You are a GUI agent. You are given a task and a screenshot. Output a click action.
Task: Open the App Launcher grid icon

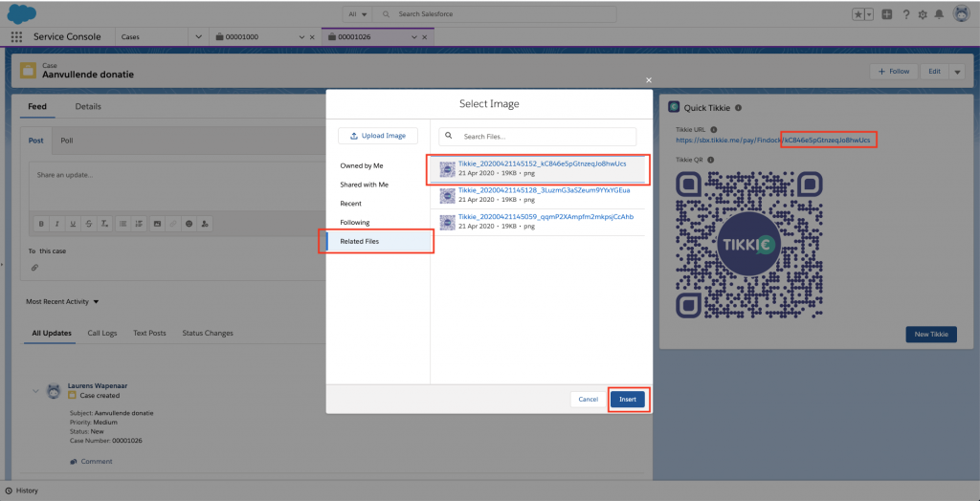pyautogui.click(x=16, y=36)
